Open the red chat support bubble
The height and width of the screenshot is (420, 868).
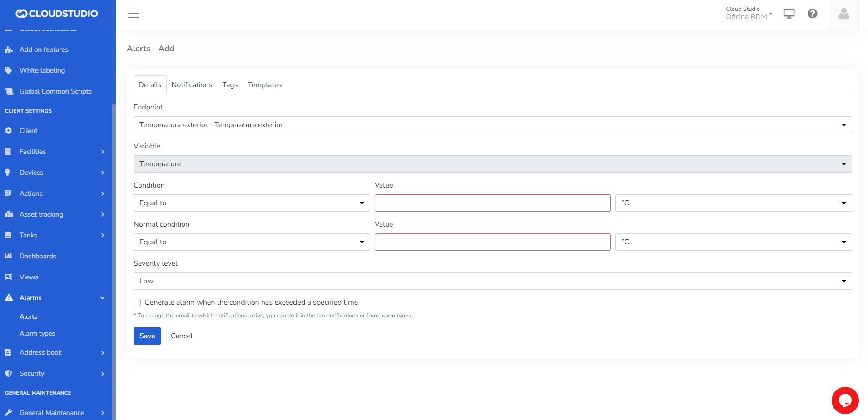click(x=845, y=400)
